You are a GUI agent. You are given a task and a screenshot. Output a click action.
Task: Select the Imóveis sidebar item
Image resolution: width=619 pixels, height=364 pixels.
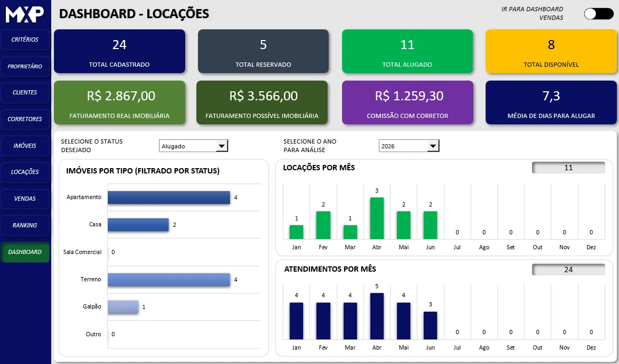[25, 146]
